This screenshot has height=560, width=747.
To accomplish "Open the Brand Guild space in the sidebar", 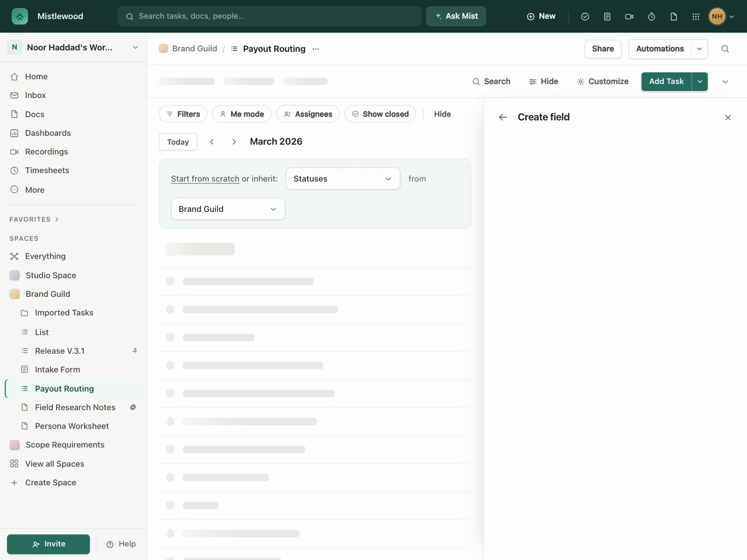I will (x=73, y=294).
